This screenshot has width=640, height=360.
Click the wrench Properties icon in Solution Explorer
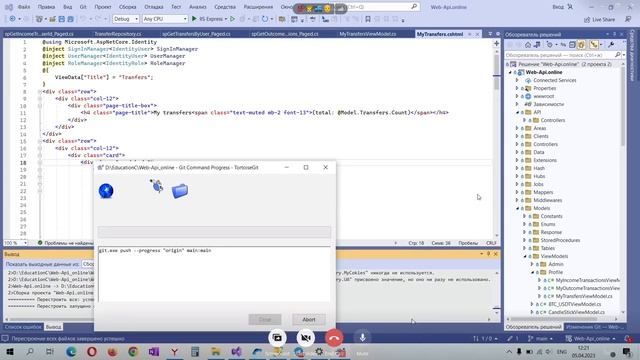click(611, 45)
